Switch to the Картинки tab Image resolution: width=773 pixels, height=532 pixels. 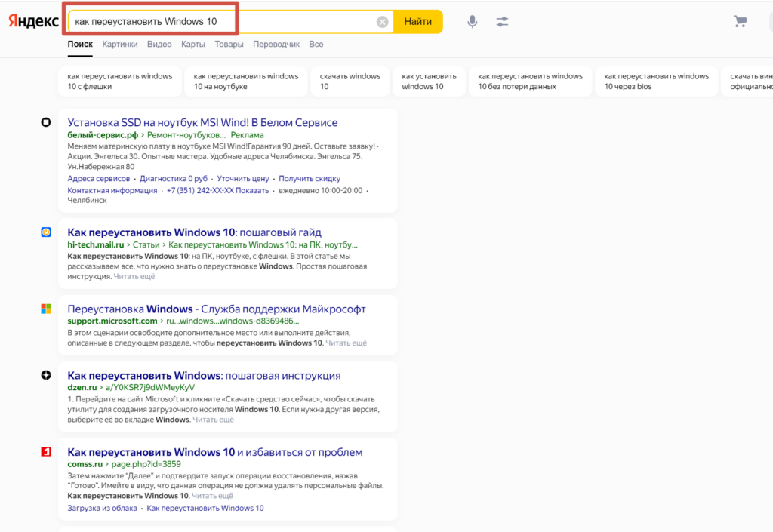pyautogui.click(x=120, y=45)
